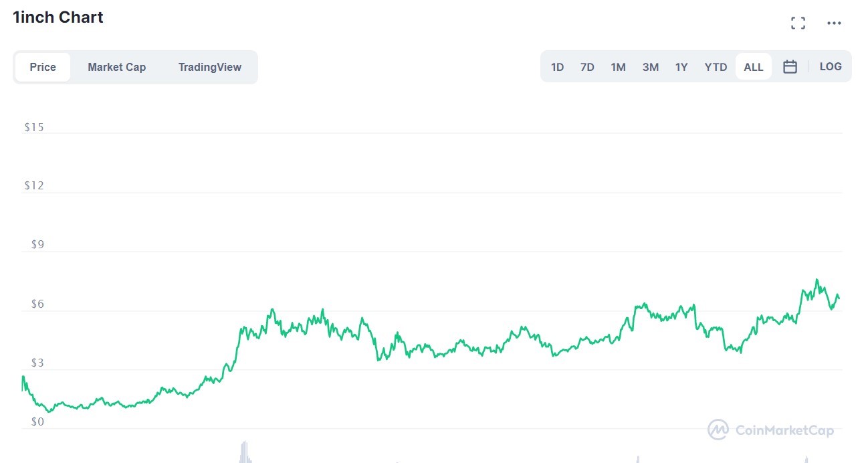Toggle LOG scale on the chart
This screenshot has height=463, width=868.
tap(831, 67)
